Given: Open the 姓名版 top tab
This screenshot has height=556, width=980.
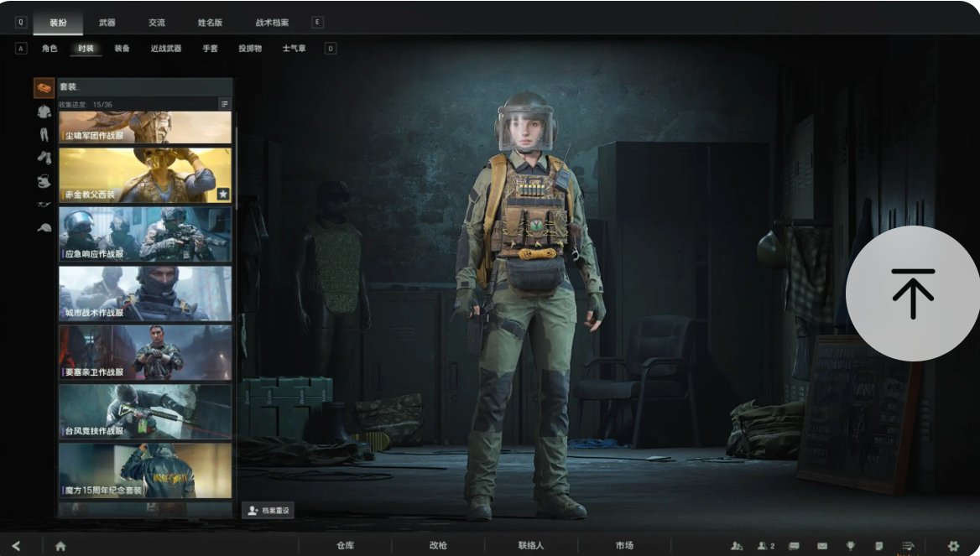Looking at the screenshot, I should click(210, 23).
